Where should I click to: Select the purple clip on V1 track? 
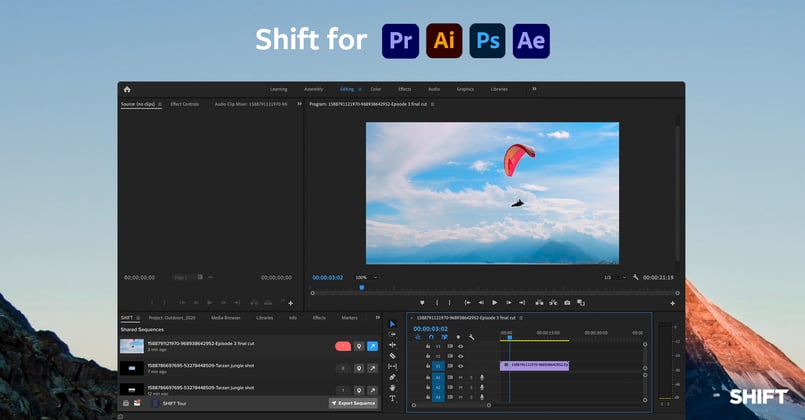[534, 365]
